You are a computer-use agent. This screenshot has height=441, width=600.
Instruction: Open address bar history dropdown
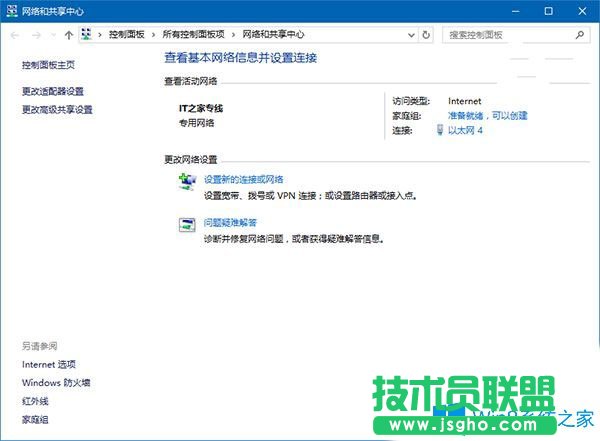pos(411,35)
